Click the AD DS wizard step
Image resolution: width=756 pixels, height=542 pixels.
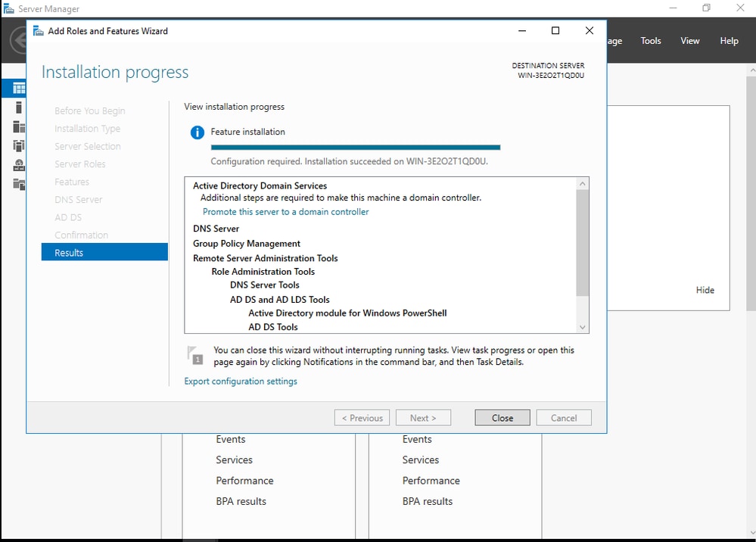68,217
